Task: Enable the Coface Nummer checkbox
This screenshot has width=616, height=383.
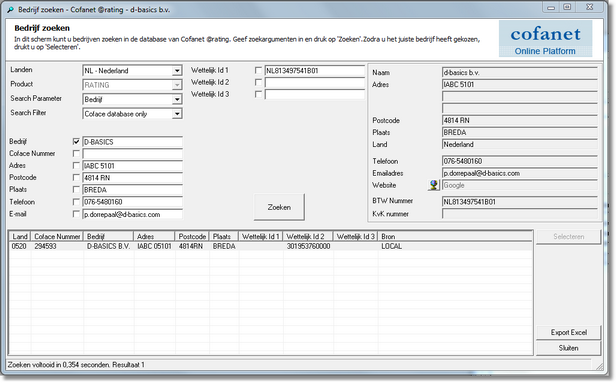Action: (76, 154)
